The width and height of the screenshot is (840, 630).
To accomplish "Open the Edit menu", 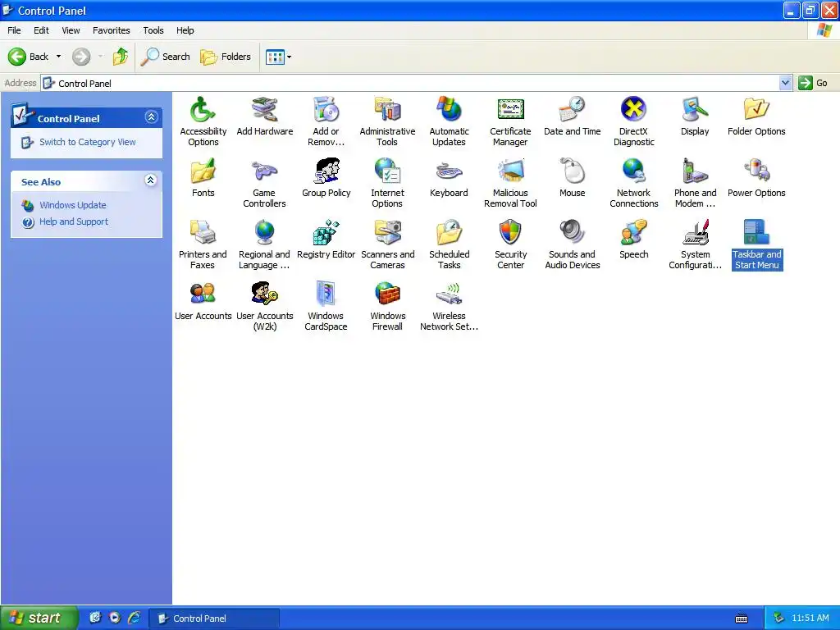I will [x=41, y=30].
